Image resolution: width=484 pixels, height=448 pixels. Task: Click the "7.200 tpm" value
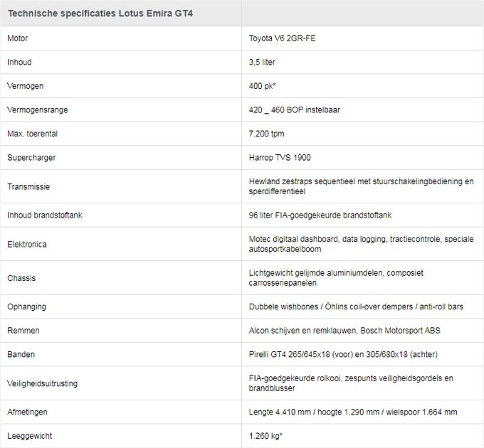267,134
